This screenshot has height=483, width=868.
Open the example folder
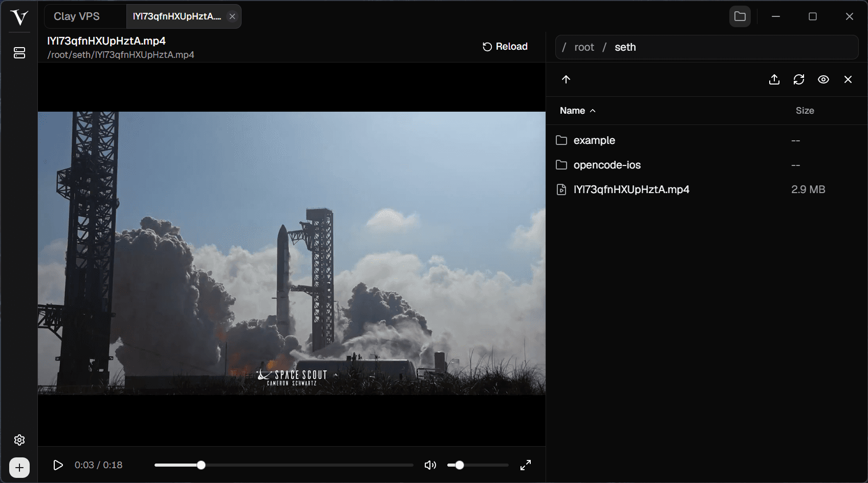[x=707, y=140]
